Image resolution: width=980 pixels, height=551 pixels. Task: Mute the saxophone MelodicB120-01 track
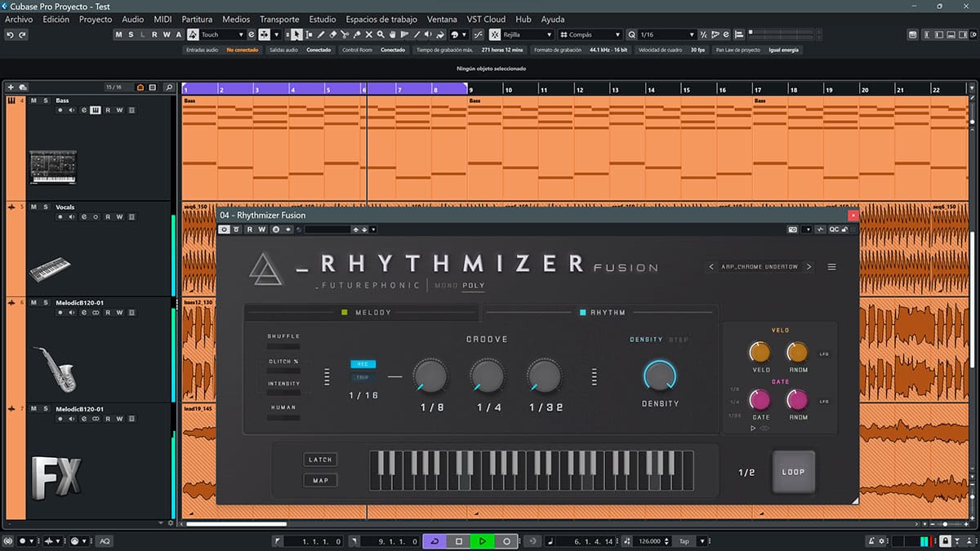33,303
